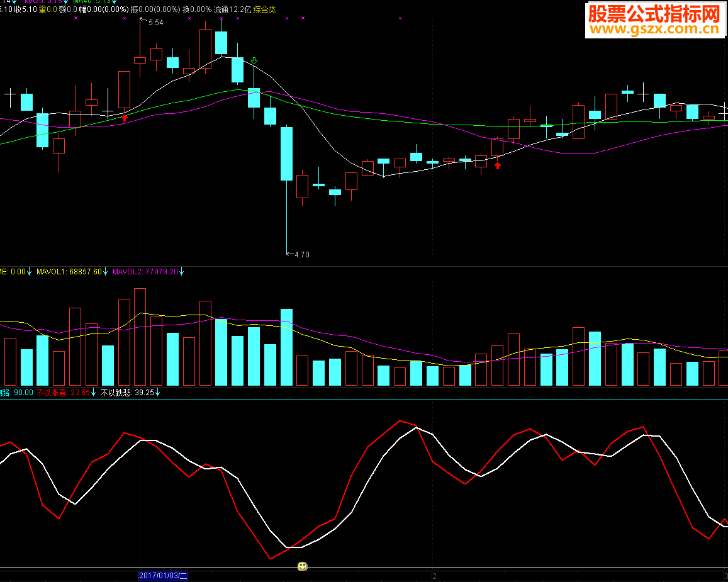The image size is (728, 582).
Task: Click the 振0.00(0.00%) amplitude text
Action: coord(155,9)
